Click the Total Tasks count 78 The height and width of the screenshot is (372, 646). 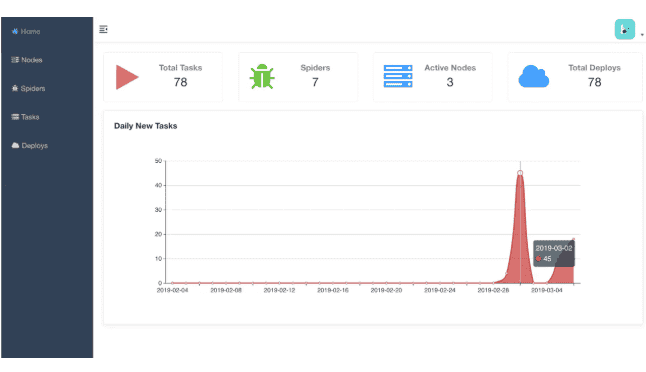pyautogui.click(x=180, y=82)
